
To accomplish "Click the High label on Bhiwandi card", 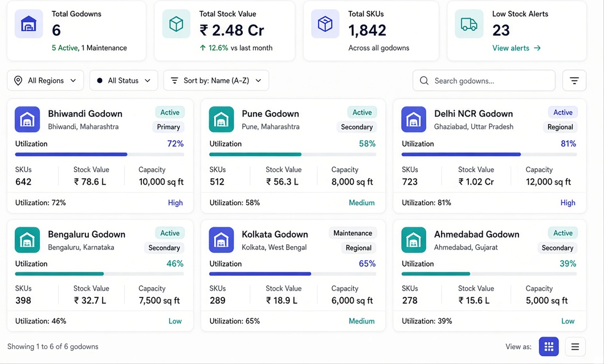I will [176, 203].
